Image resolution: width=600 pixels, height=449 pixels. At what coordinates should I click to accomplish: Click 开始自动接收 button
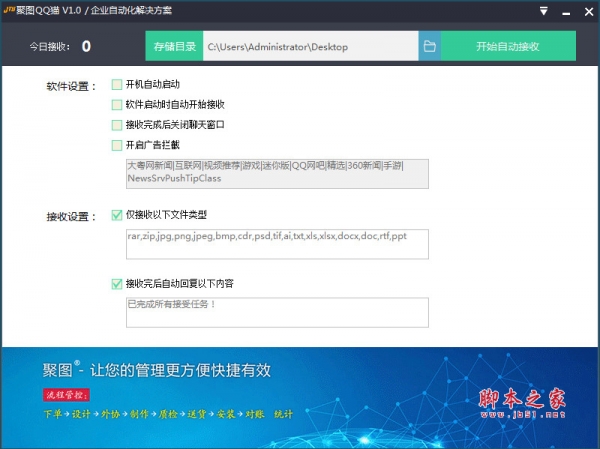508,46
